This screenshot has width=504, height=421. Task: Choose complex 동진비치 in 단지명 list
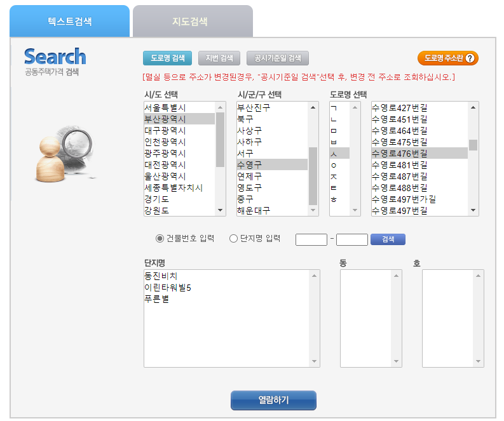pyautogui.click(x=226, y=276)
